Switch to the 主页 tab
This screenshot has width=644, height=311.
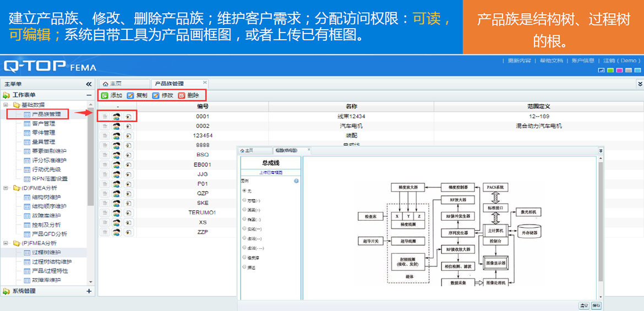[x=112, y=84]
